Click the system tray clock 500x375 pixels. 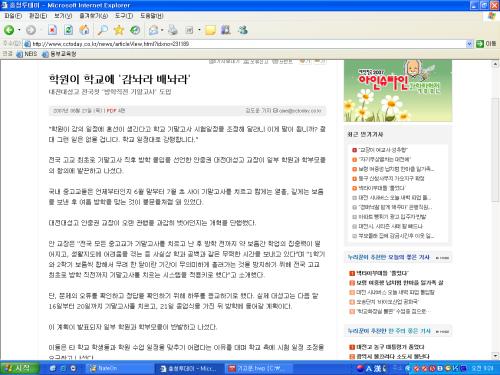482,368
